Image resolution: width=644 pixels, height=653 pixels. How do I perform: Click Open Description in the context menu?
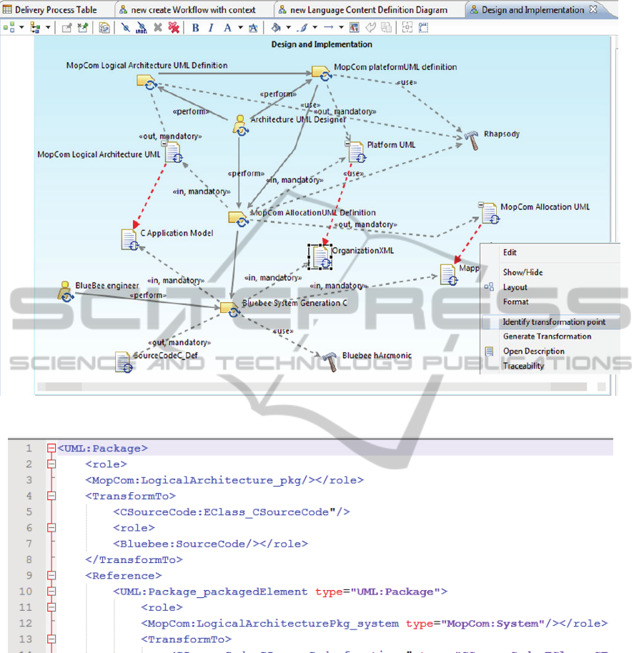(x=533, y=352)
